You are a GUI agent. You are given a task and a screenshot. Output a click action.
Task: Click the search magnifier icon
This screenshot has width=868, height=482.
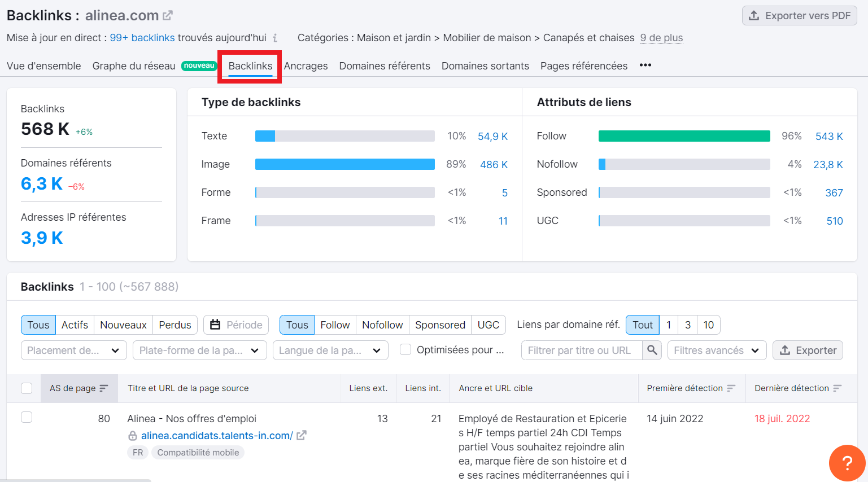(x=652, y=350)
